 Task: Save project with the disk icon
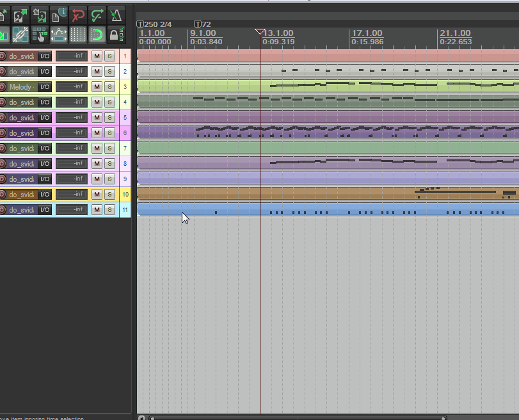tap(40, 15)
